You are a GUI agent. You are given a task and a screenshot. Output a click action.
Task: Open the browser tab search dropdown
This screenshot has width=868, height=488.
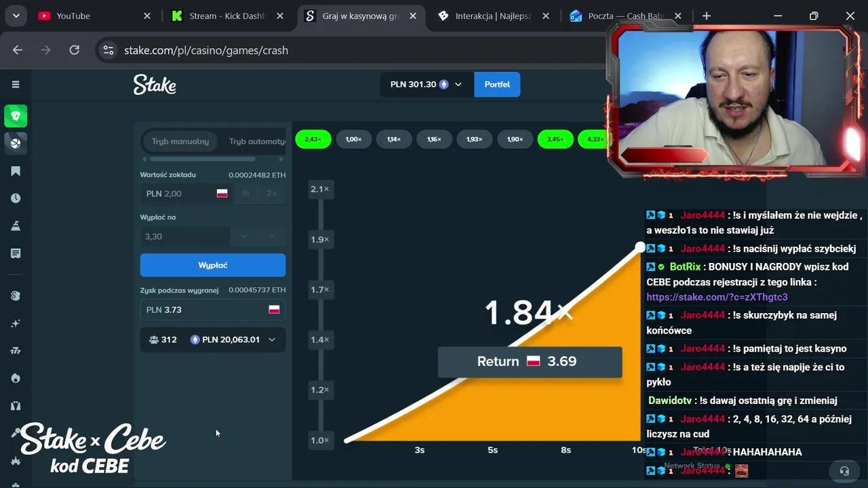click(x=16, y=16)
